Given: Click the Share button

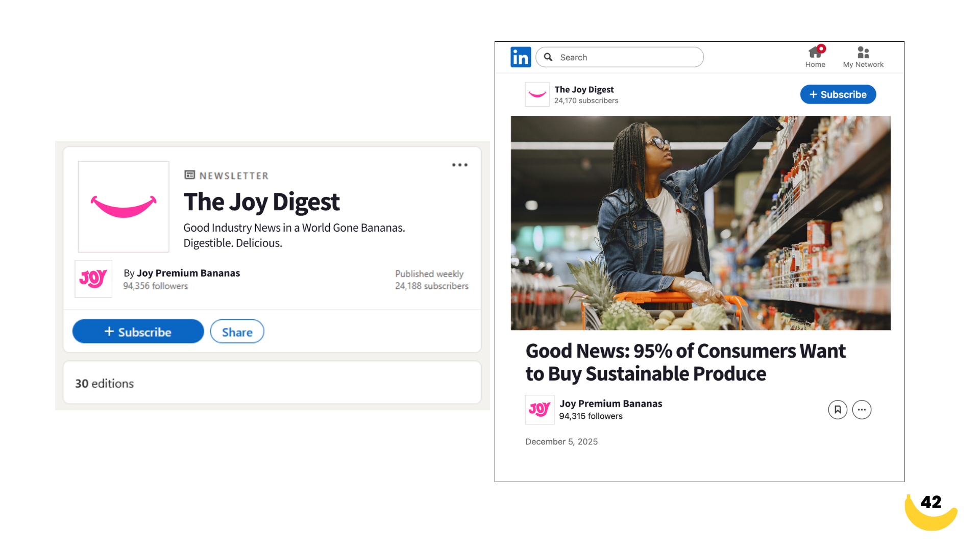Looking at the screenshot, I should (237, 332).
